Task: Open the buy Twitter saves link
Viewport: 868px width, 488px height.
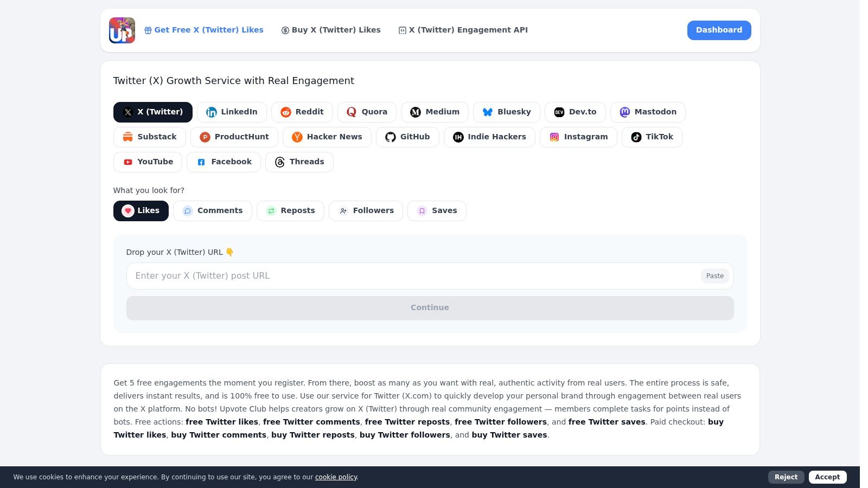Action: [509, 435]
